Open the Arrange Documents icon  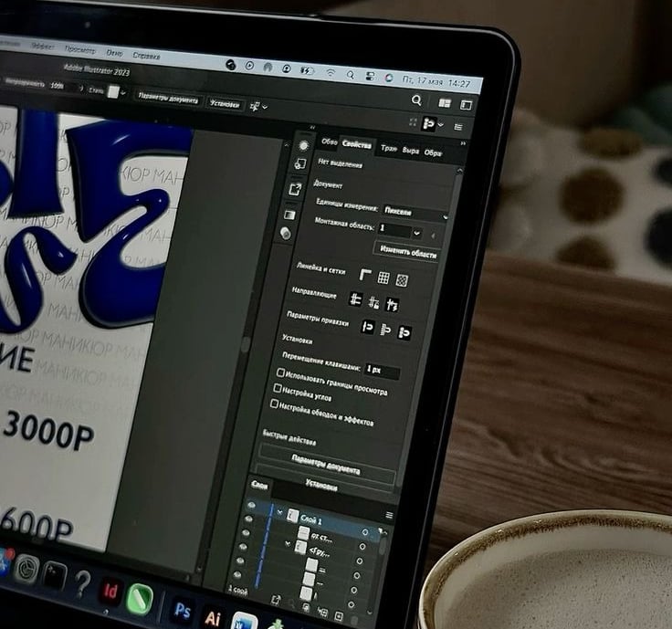pyautogui.click(x=445, y=103)
